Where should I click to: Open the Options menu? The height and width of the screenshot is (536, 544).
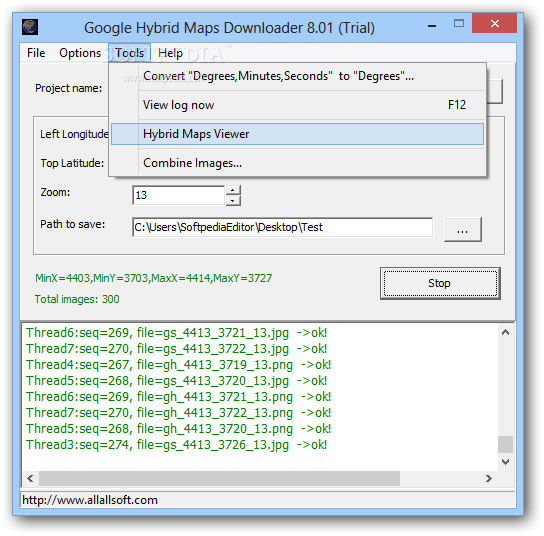coord(80,53)
